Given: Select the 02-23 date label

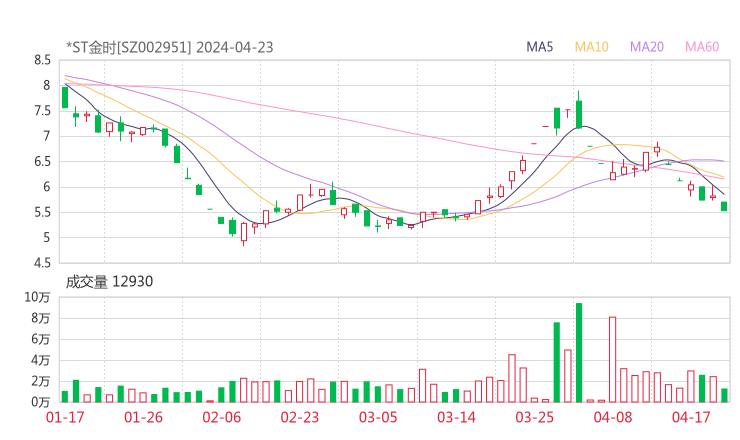Looking at the screenshot, I should pyautogui.click(x=300, y=417).
